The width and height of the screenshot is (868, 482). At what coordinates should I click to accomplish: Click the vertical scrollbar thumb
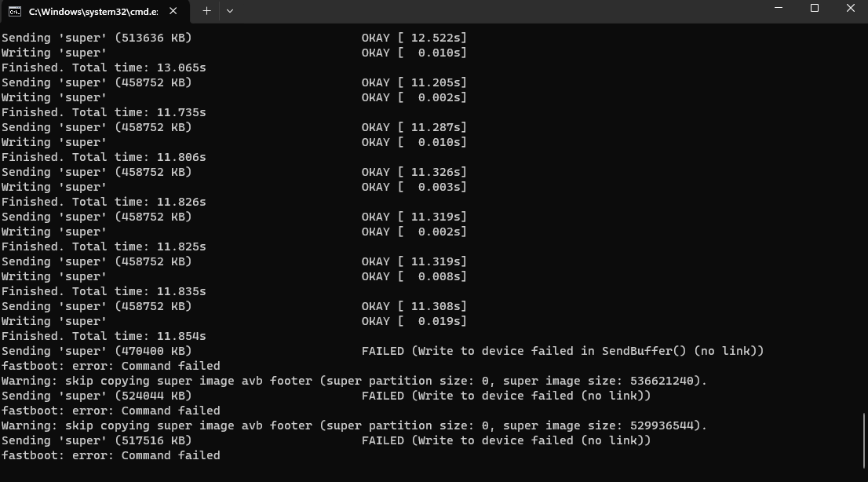[x=864, y=441]
